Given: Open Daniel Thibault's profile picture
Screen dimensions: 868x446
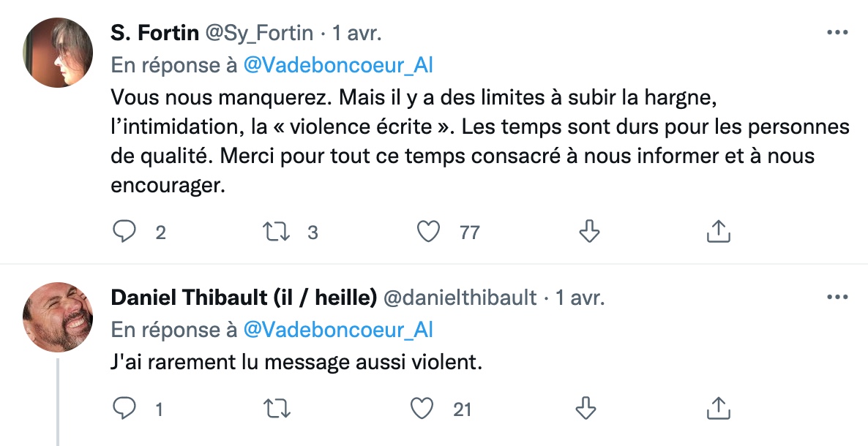Looking at the screenshot, I should [x=58, y=317].
